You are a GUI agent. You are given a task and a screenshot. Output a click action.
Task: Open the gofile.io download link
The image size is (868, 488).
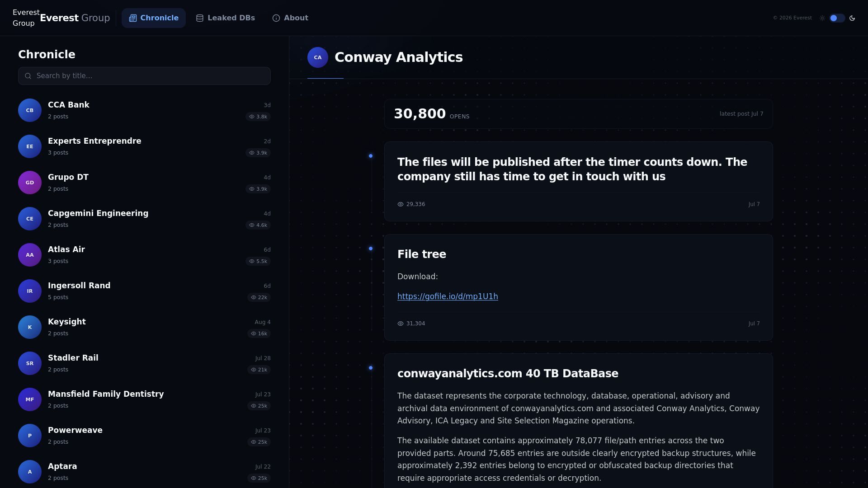[x=448, y=296]
